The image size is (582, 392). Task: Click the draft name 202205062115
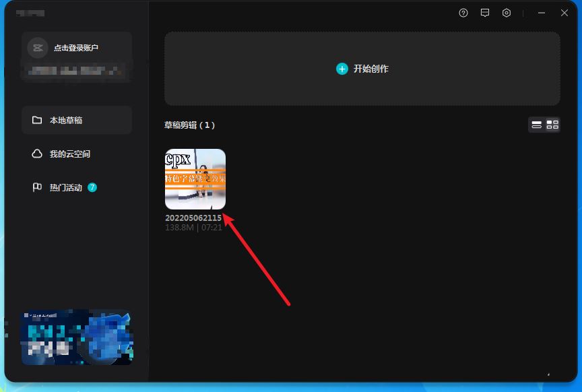click(193, 218)
